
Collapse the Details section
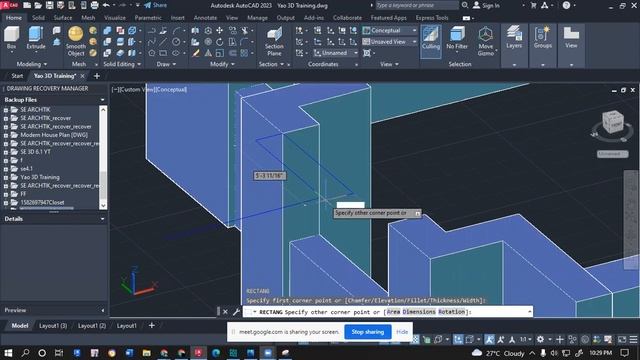point(102,219)
